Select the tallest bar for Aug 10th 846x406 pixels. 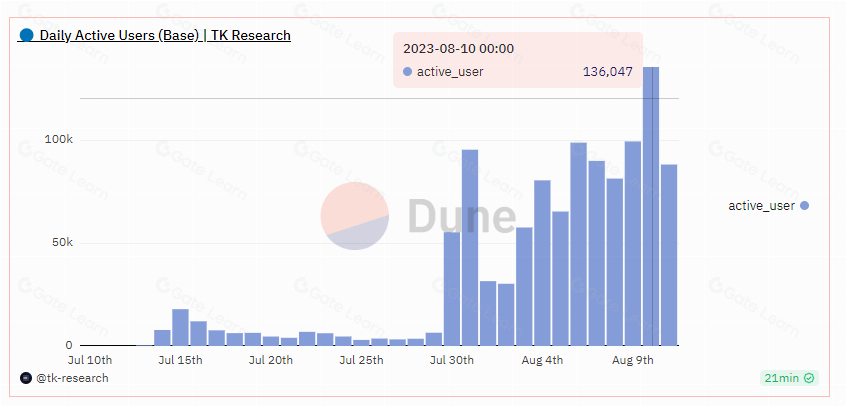[651, 206]
